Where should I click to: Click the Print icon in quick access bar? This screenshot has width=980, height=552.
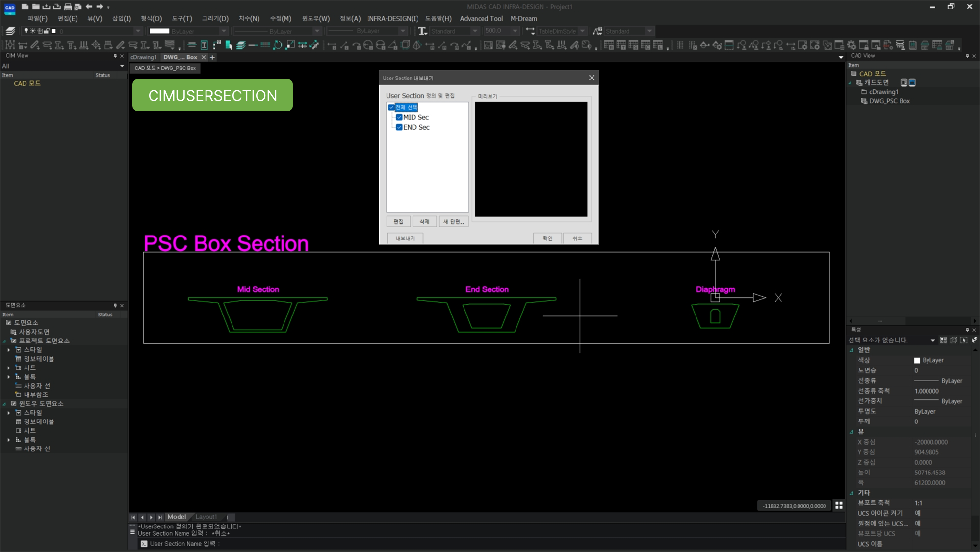coord(68,7)
